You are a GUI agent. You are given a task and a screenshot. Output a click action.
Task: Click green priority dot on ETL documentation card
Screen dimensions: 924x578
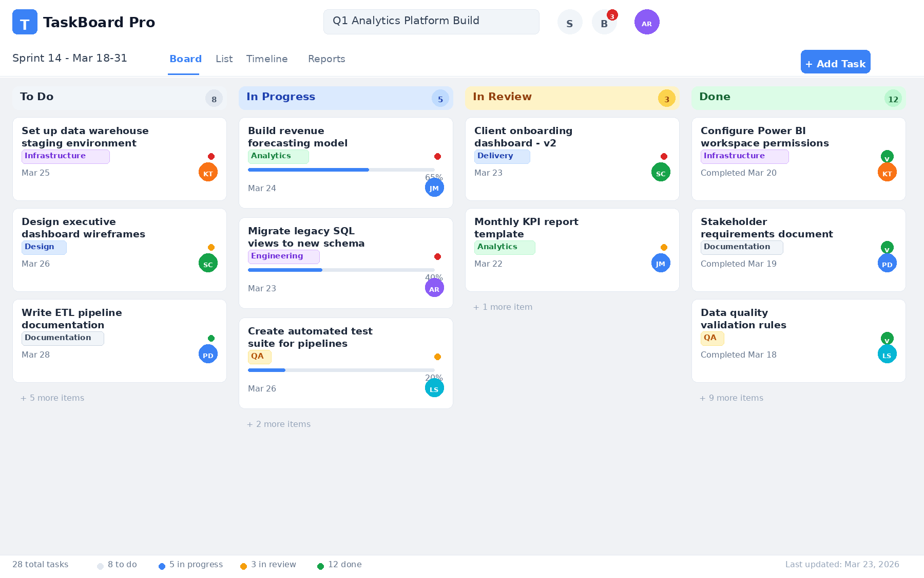[211, 338]
